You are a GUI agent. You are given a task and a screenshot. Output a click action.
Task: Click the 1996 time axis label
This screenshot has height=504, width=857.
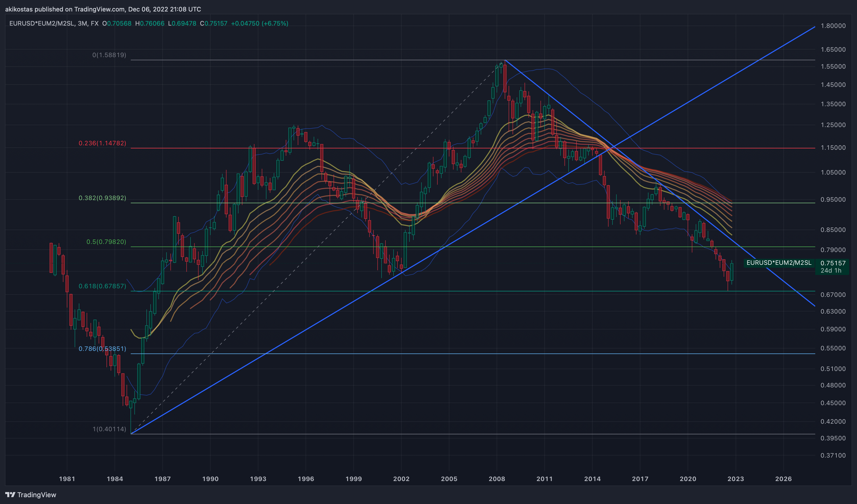coord(306,479)
